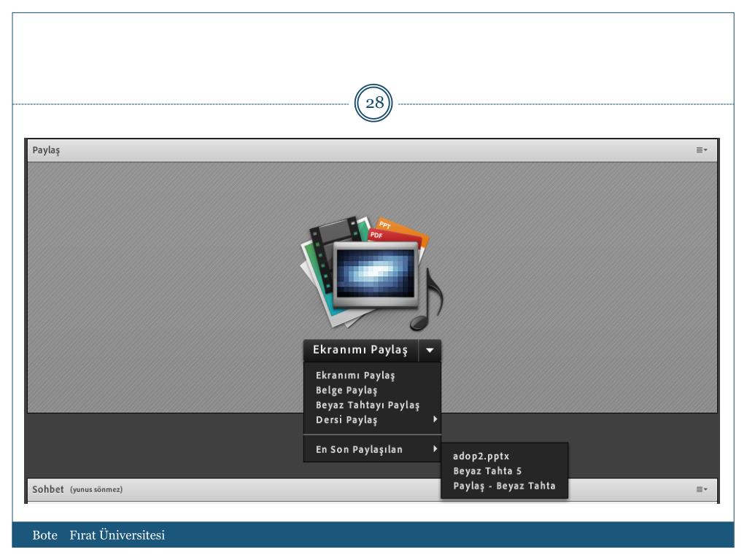Open the Dersi Paylaş submenu entry

[x=372, y=419]
